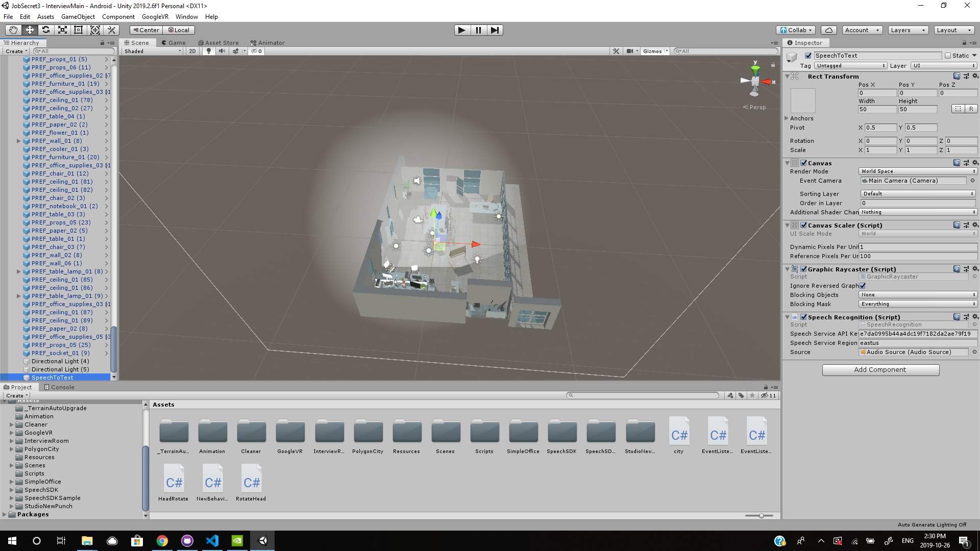Click the Add Component button

click(x=880, y=370)
